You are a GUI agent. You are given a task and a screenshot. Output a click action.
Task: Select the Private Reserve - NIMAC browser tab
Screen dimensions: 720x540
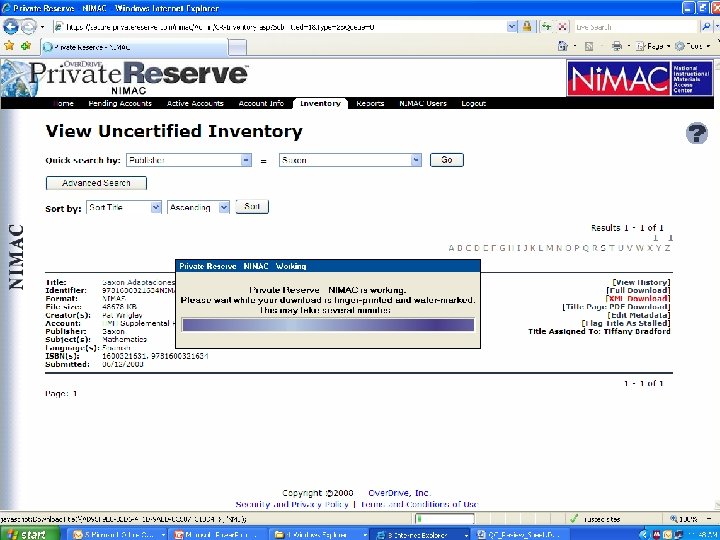[x=134, y=47]
